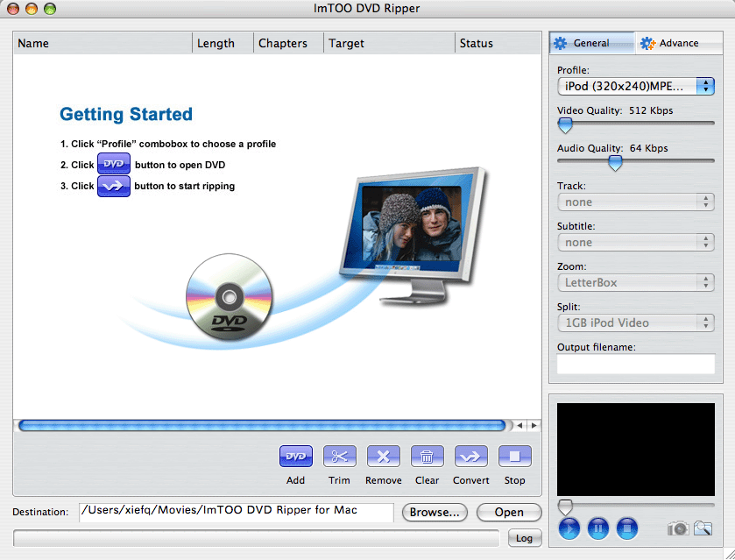Viewport: 735px width, 560px height.
Task: Click the Clear trash icon
Action: (x=427, y=457)
